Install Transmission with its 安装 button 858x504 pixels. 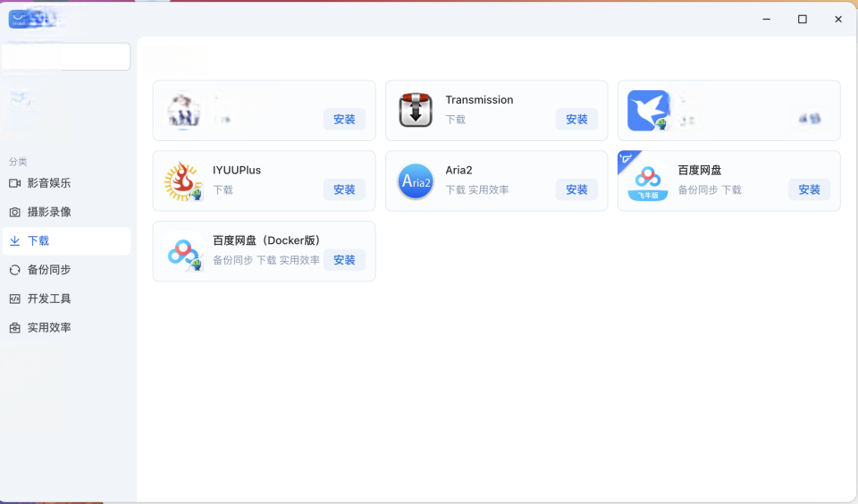[576, 119]
